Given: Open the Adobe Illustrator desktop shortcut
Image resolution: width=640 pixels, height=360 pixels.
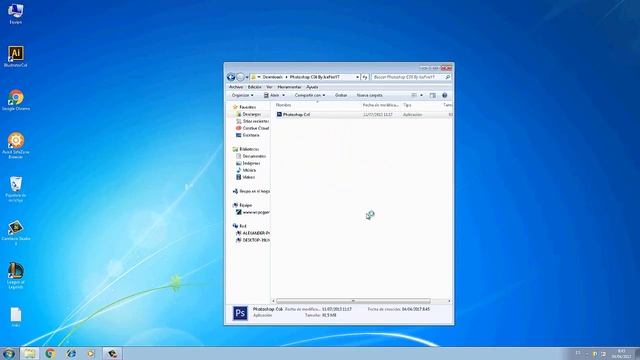Looking at the screenshot, I should tap(16, 56).
